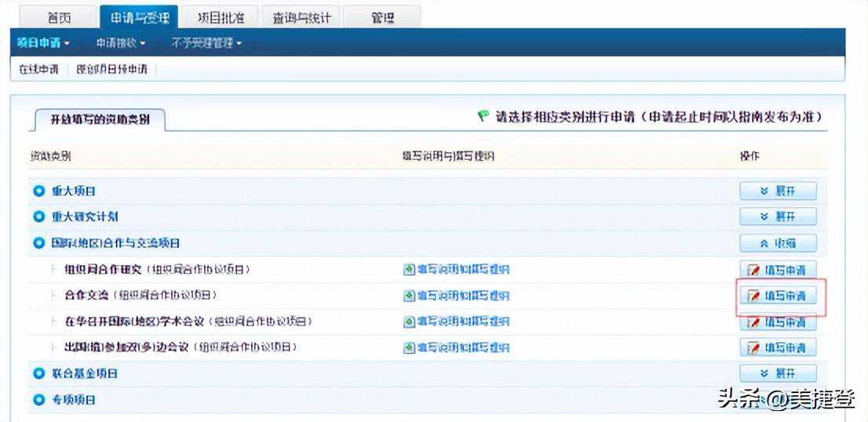Open 填写说明与撰写提纲 link for 合作交流
Screen dimensions: 868x422
(x=463, y=296)
